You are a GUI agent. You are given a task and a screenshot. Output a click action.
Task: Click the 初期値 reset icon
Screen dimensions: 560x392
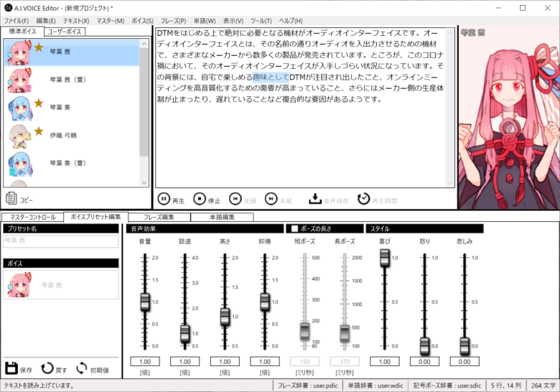coord(81,368)
